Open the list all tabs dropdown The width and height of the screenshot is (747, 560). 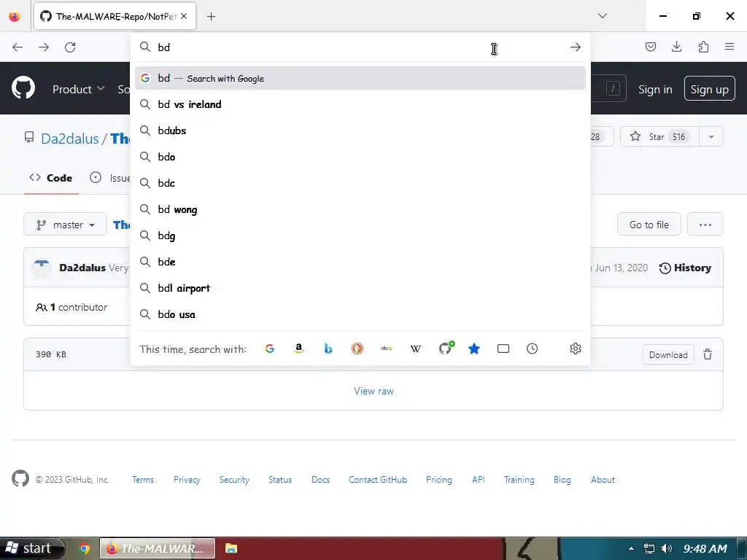603,16
